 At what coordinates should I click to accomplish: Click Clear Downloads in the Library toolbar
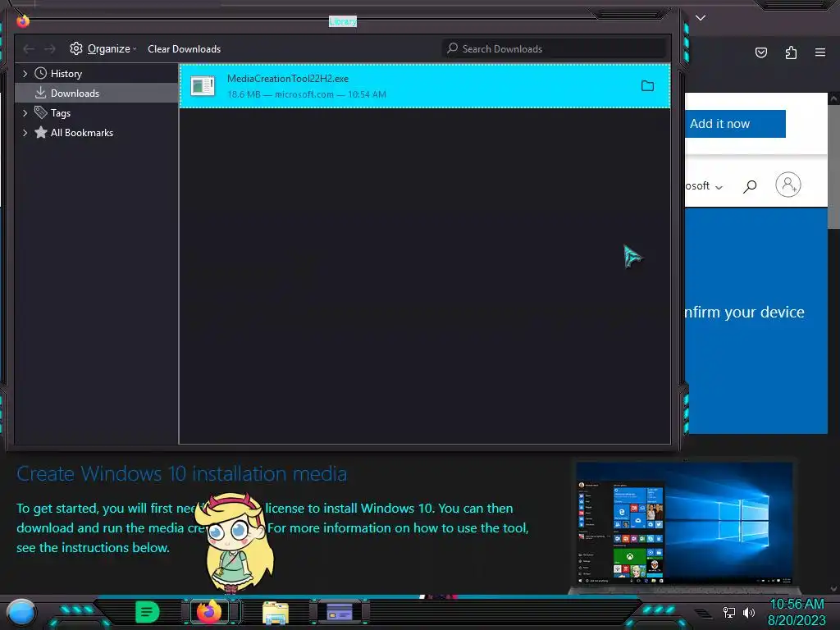[x=184, y=48]
